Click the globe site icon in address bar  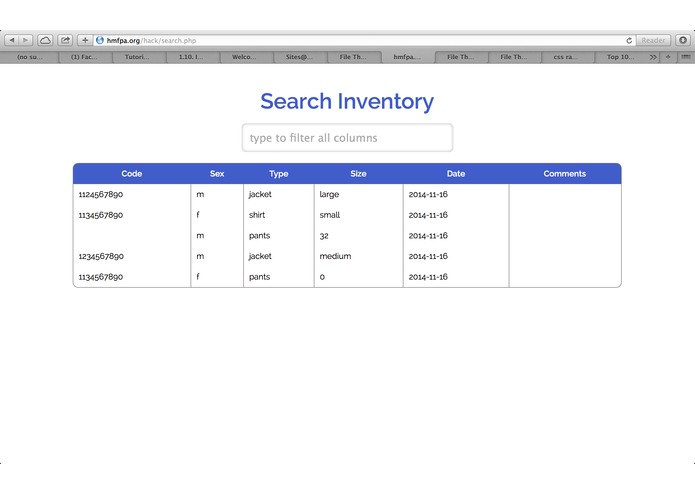tap(100, 40)
